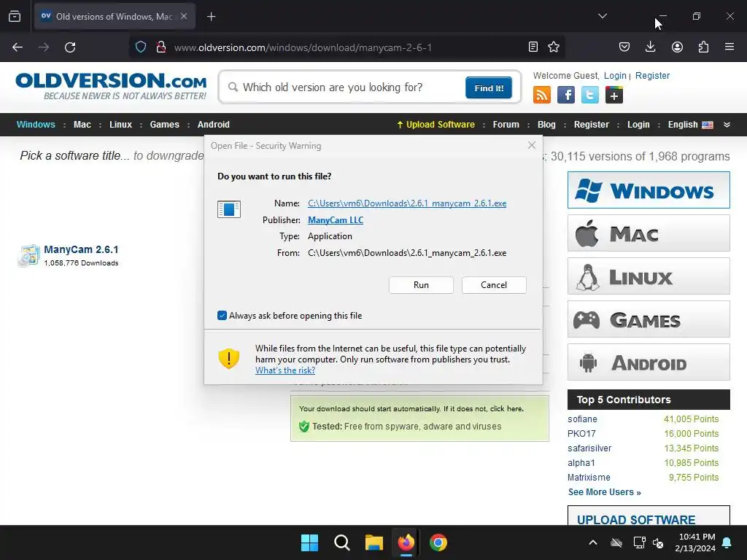
Task: Open the Firefox tracking protection shield
Action: pyautogui.click(x=141, y=47)
